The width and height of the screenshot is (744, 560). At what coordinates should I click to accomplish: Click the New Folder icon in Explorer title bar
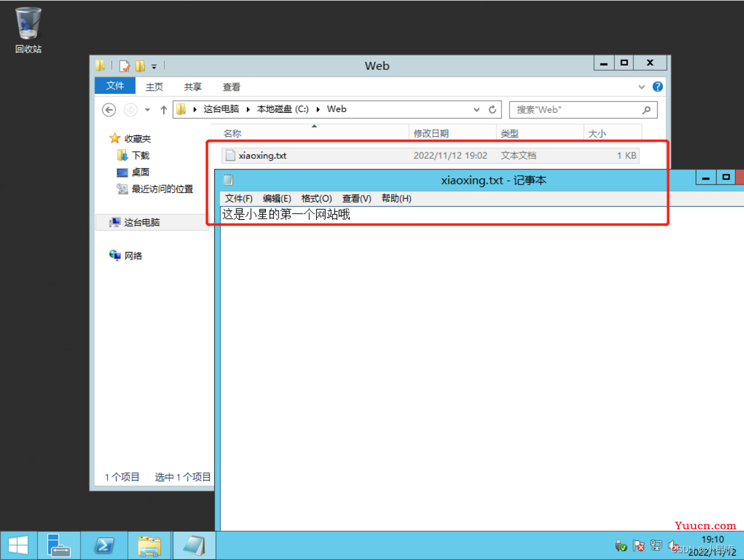click(x=140, y=66)
